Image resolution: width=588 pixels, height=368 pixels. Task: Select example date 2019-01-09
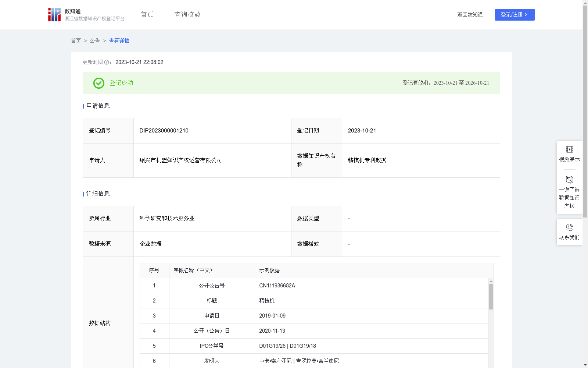point(272,316)
